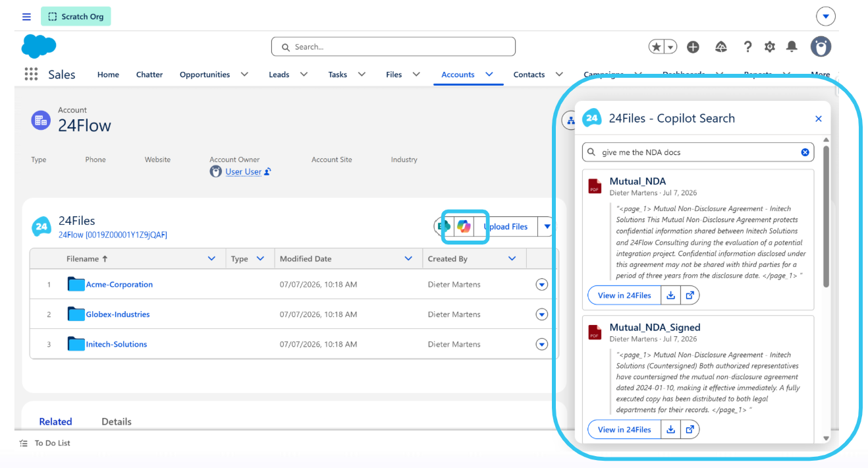The image size is (868, 468).
Task: Open row actions for Acme-Corporation
Action: 541,284
